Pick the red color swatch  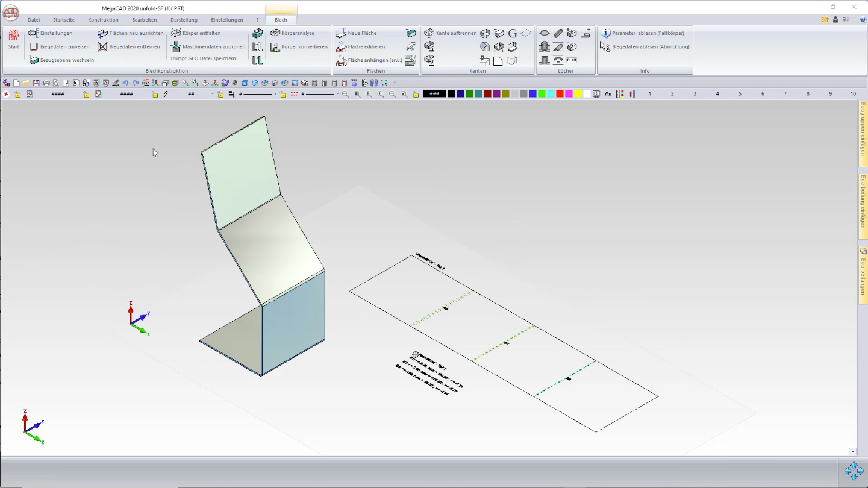(x=560, y=94)
